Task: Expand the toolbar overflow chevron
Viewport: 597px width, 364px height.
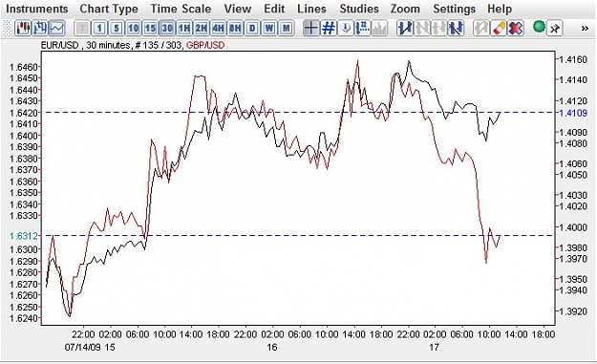Action: (585, 29)
